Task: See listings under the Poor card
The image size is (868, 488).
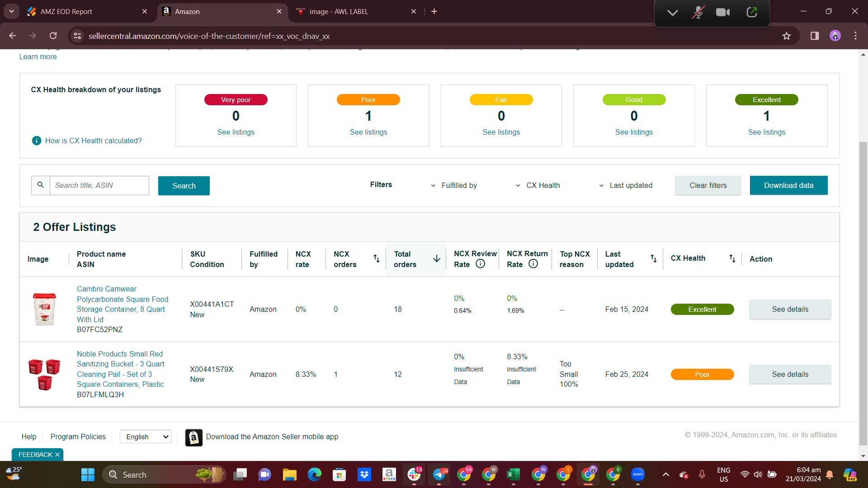Action: pyautogui.click(x=368, y=132)
